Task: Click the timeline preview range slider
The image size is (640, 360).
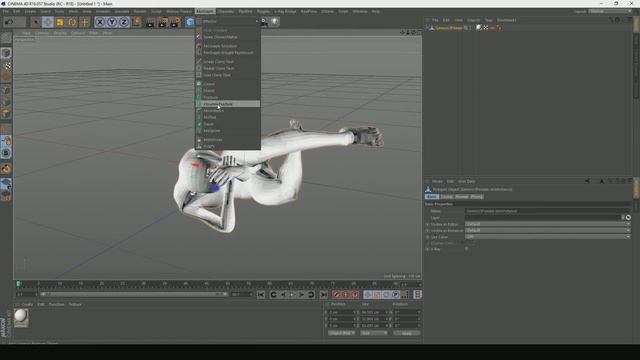Action: coord(133,294)
